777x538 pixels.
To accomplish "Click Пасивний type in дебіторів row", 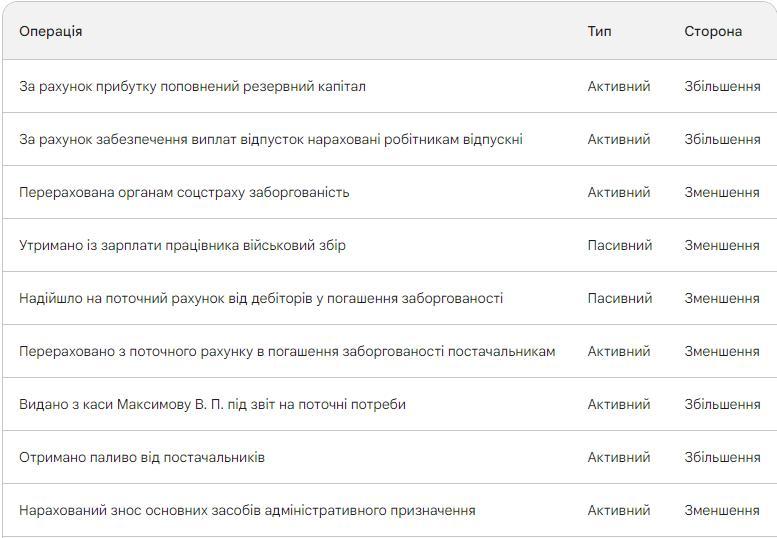I will click(620, 298).
